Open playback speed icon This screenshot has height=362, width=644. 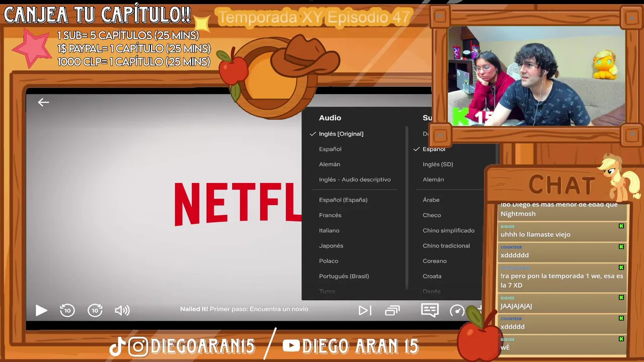(457, 311)
